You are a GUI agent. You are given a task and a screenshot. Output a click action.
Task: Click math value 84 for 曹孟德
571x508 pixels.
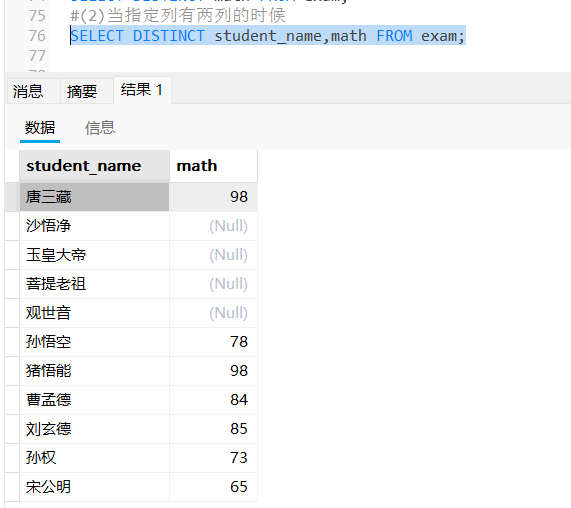[213, 400]
